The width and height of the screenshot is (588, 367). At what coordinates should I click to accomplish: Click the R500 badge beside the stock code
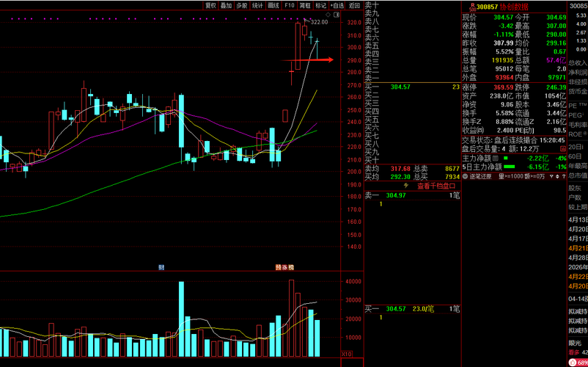pos(473,6)
